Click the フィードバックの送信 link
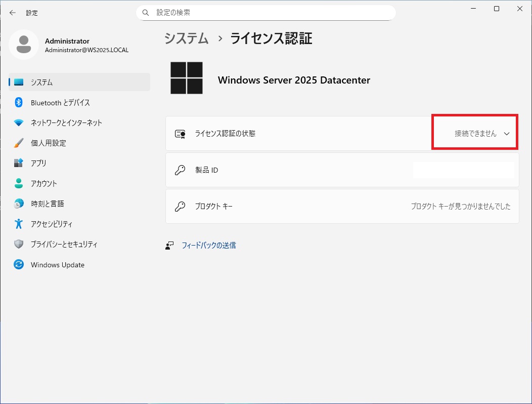Screen dimensions: 532x404 pyautogui.click(x=209, y=246)
